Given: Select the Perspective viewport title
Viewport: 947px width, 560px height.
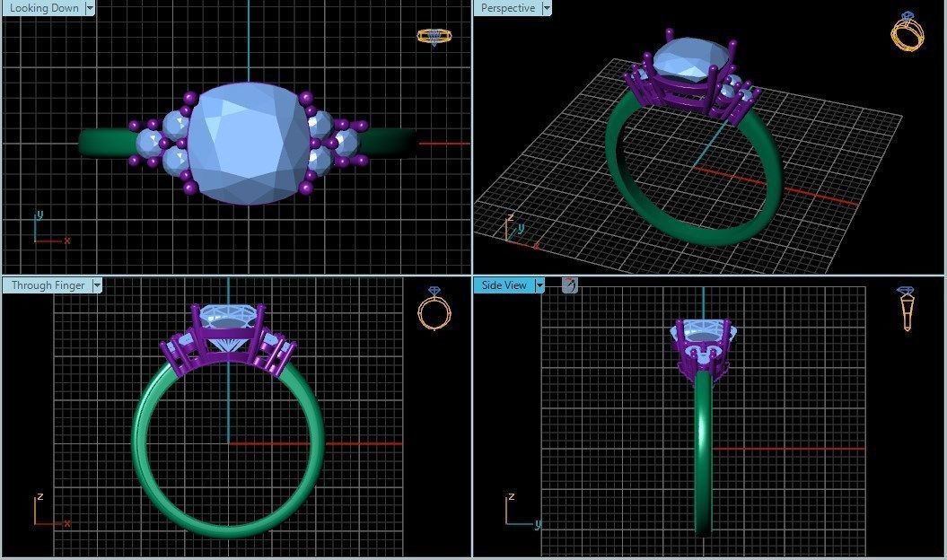Looking at the screenshot, I should (x=508, y=8).
